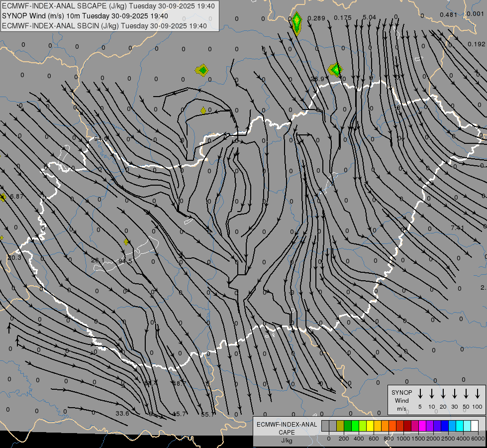
Task: Click the small yellow marker beside 6.87
Action: [3, 197]
